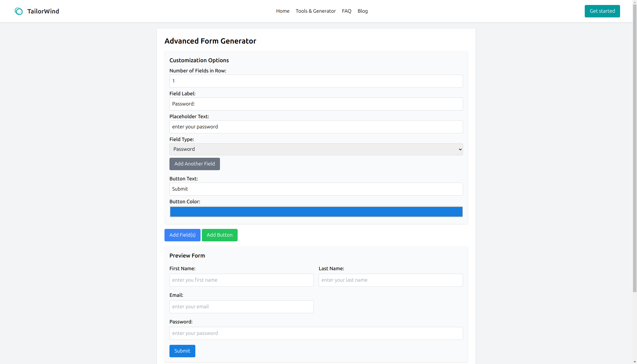Click the TailorWind logo icon

point(19,11)
